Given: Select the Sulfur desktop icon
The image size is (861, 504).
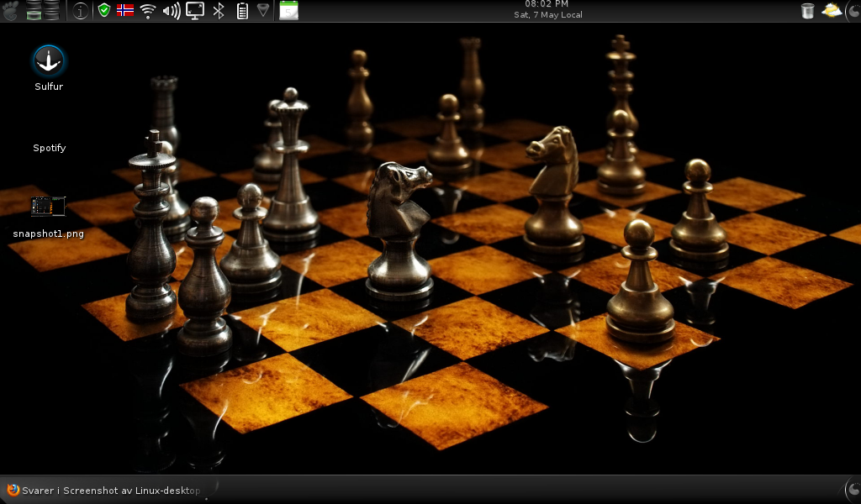Looking at the screenshot, I should pyautogui.click(x=48, y=68).
